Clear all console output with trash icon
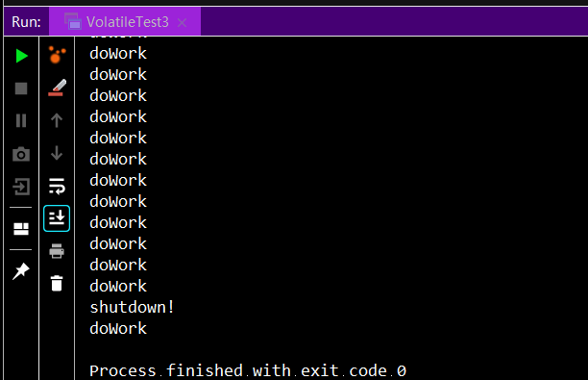The height and width of the screenshot is (380, 588). coord(57,283)
